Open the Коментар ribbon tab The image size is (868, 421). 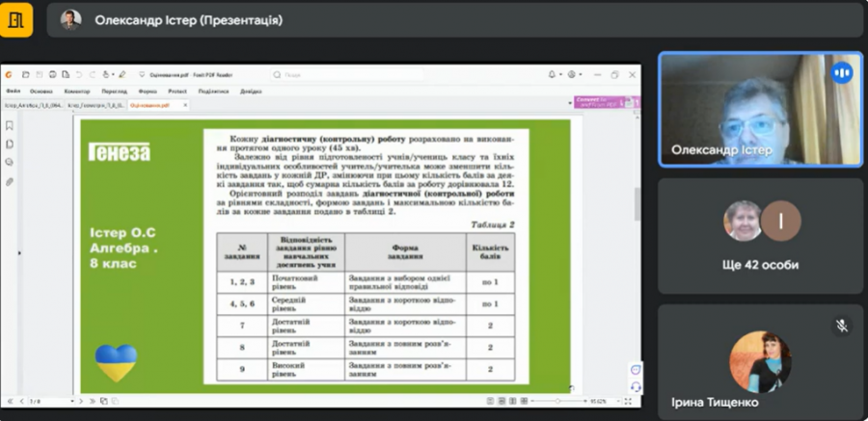coord(77,92)
